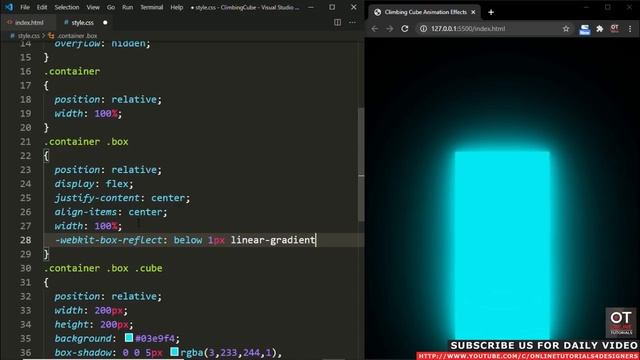Click the blue extension icon in Chrome toolbar
Screen dimensions: 640x360
tap(584, 29)
